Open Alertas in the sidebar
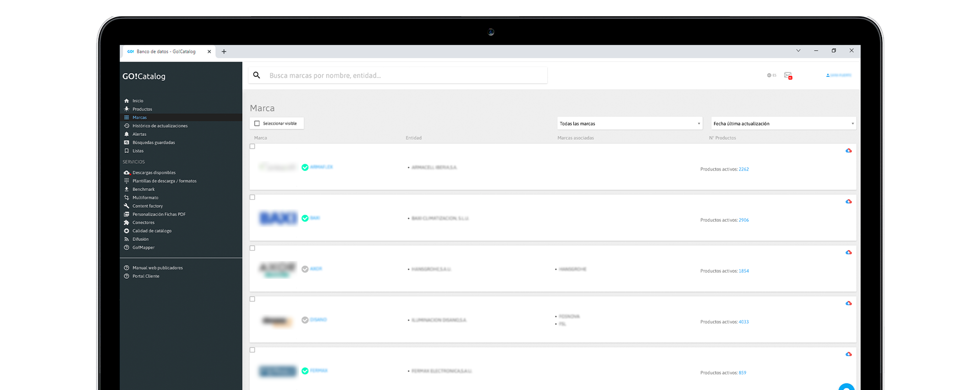980x390 pixels. pyautogui.click(x=139, y=134)
